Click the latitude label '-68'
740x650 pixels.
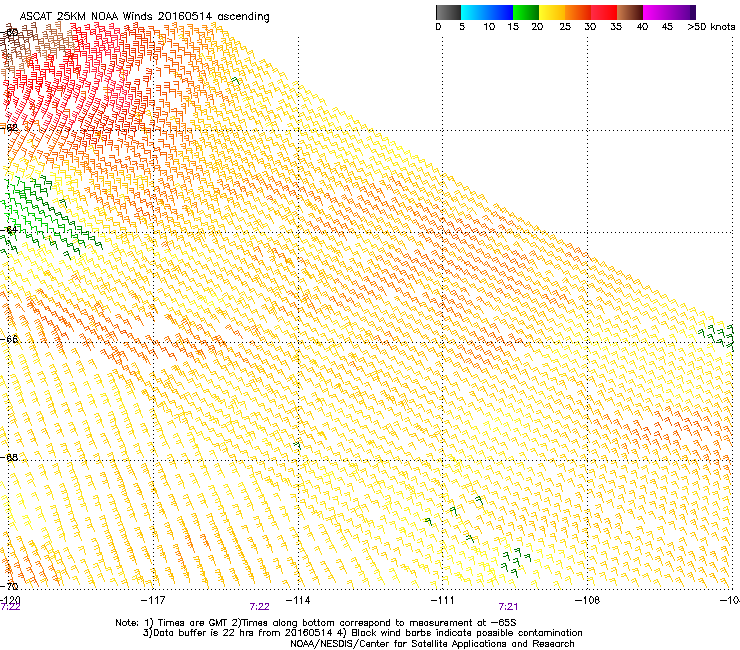[9, 457]
